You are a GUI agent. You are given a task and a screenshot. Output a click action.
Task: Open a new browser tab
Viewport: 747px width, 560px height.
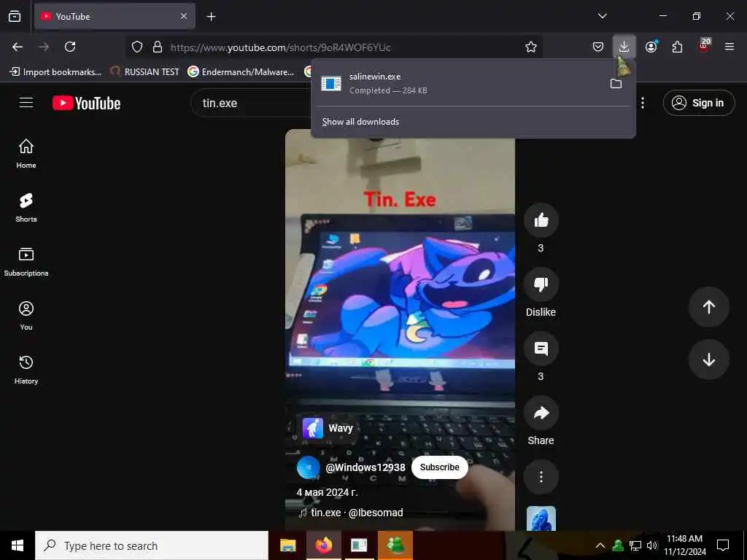(x=211, y=17)
